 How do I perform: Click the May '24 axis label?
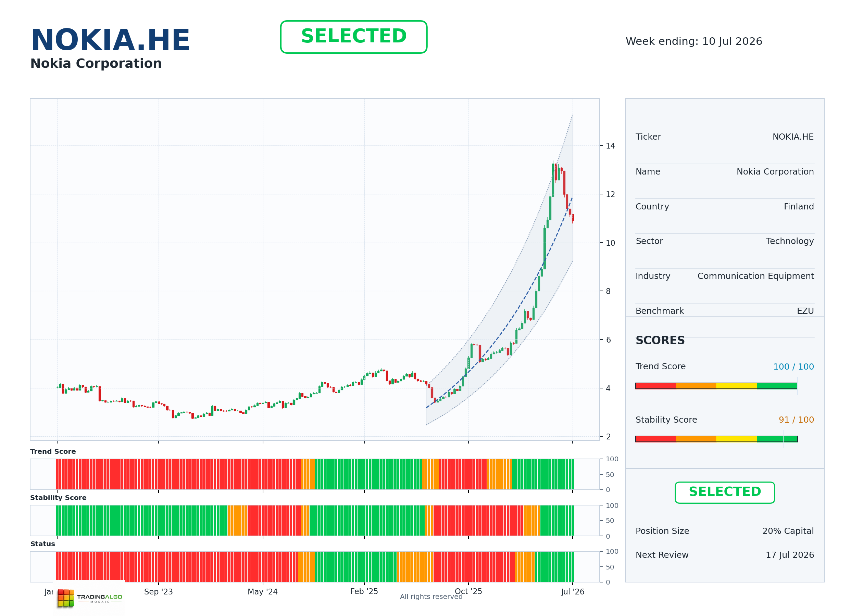coord(263,592)
